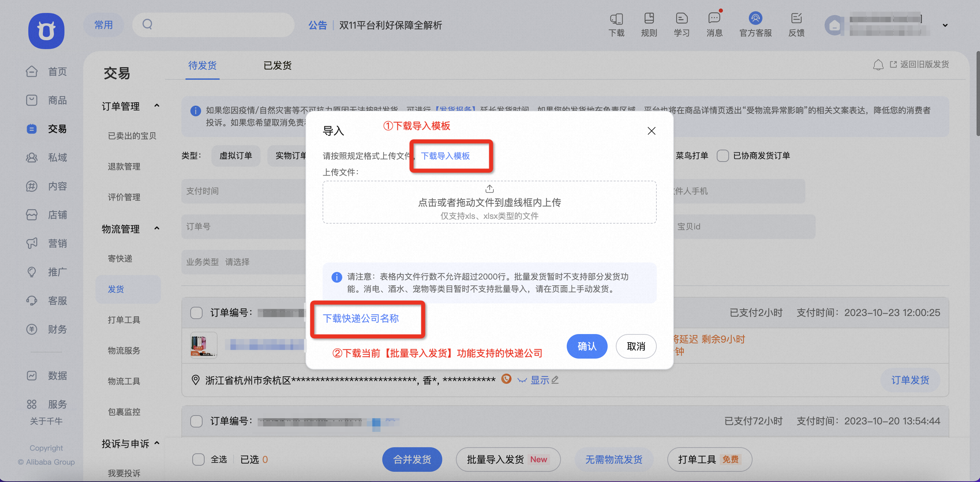Confirm import with 确认 button
This screenshot has width=980, height=482.
click(587, 346)
